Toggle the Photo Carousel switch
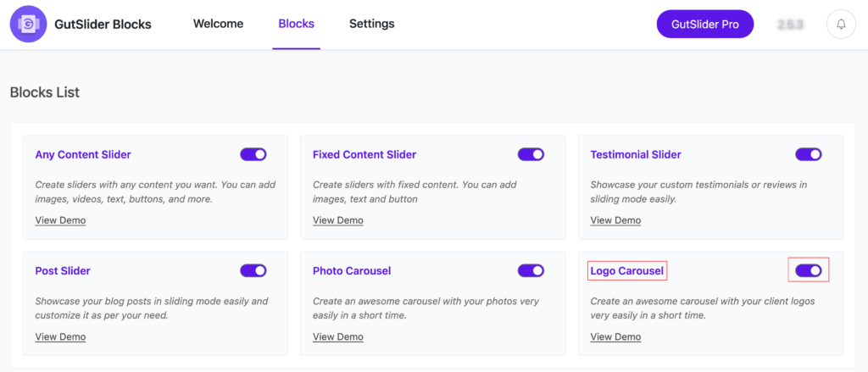 [531, 270]
